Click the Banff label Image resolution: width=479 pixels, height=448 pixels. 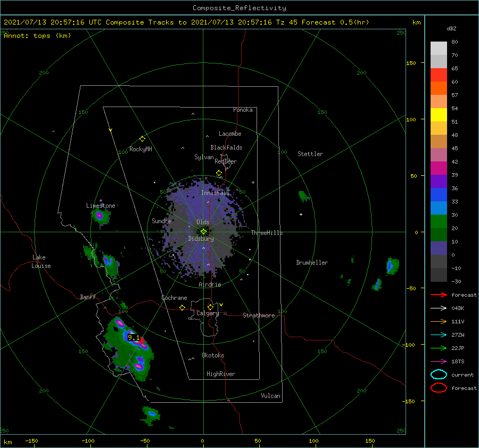(x=88, y=297)
